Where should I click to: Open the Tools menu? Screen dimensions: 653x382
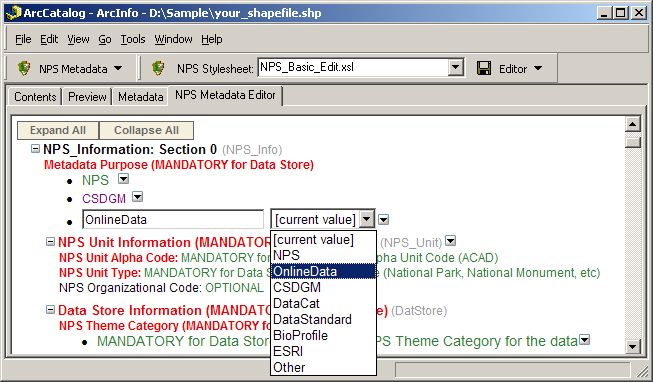[133, 39]
